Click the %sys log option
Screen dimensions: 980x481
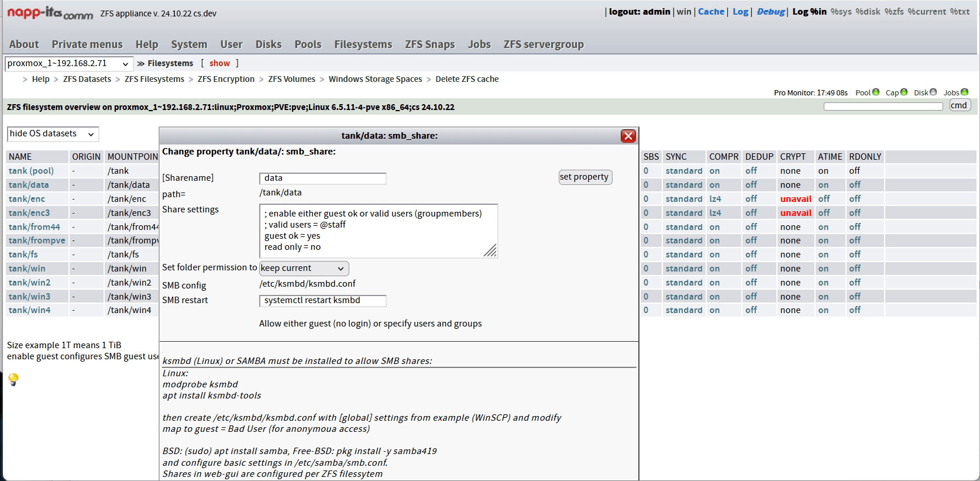[x=841, y=12]
